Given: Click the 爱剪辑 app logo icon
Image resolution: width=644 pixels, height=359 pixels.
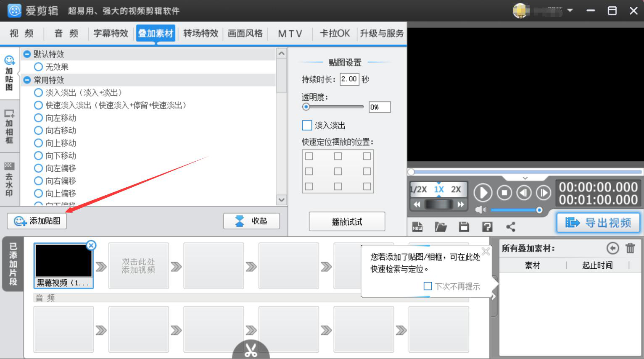Looking at the screenshot, I should coord(14,10).
